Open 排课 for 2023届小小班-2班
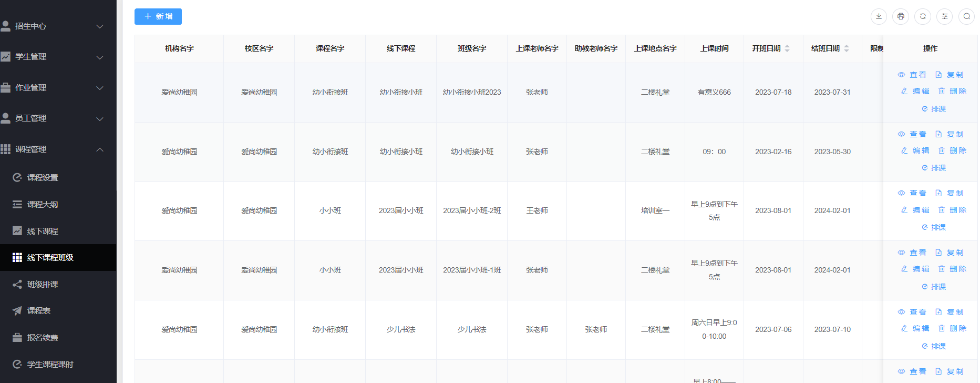980x383 pixels. [x=934, y=227]
